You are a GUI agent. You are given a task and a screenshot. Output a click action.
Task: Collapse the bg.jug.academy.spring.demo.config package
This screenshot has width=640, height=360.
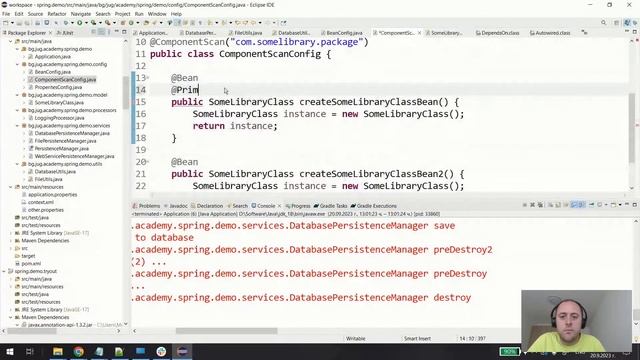(17, 64)
